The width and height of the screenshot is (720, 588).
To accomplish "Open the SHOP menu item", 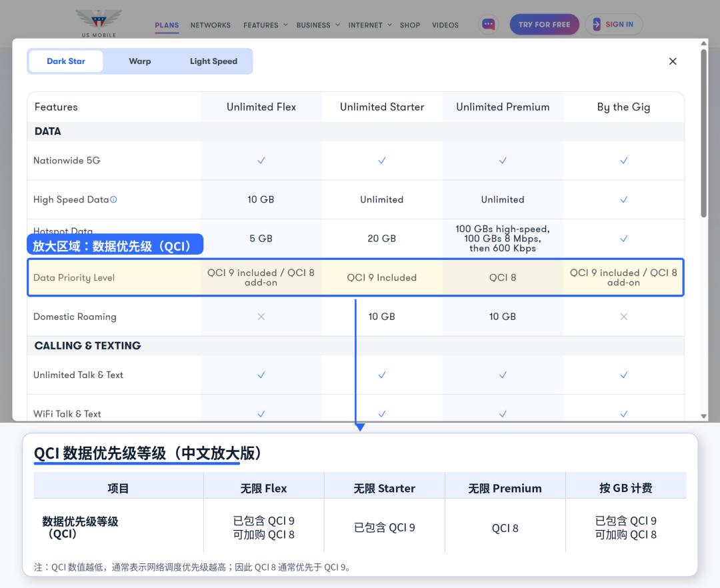I will click(x=409, y=25).
